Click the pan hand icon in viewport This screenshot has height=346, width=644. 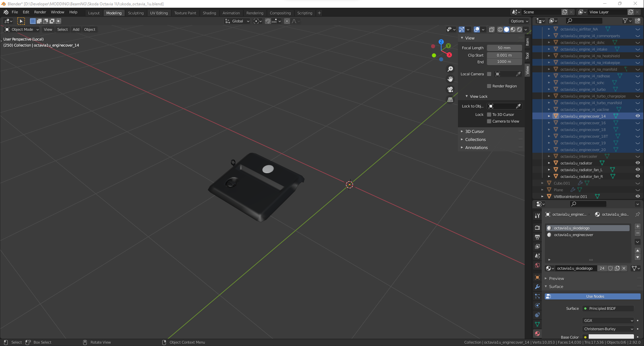[x=450, y=79]
